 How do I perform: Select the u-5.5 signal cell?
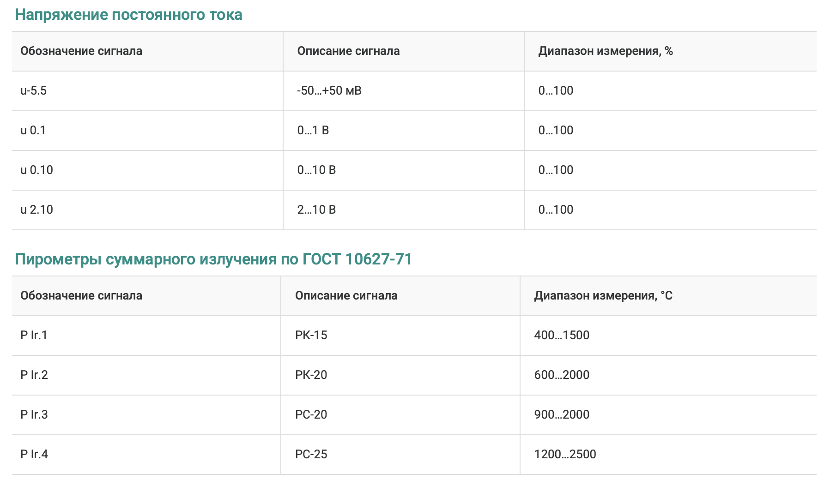pos(34,91)
